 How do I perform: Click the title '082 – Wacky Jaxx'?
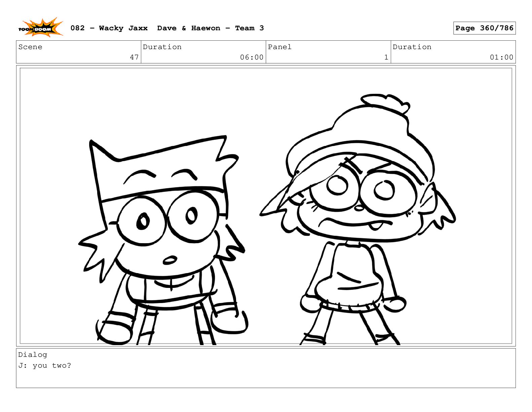tap(109, 28)
